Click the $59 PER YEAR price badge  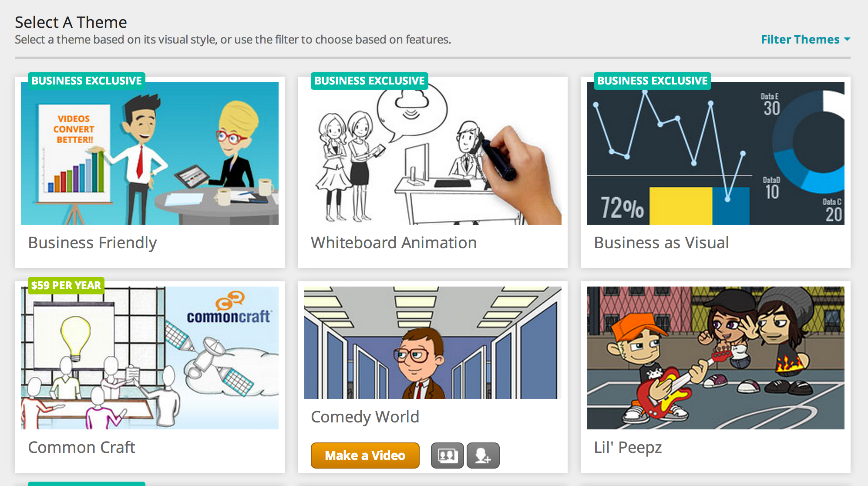coord(66,286)
